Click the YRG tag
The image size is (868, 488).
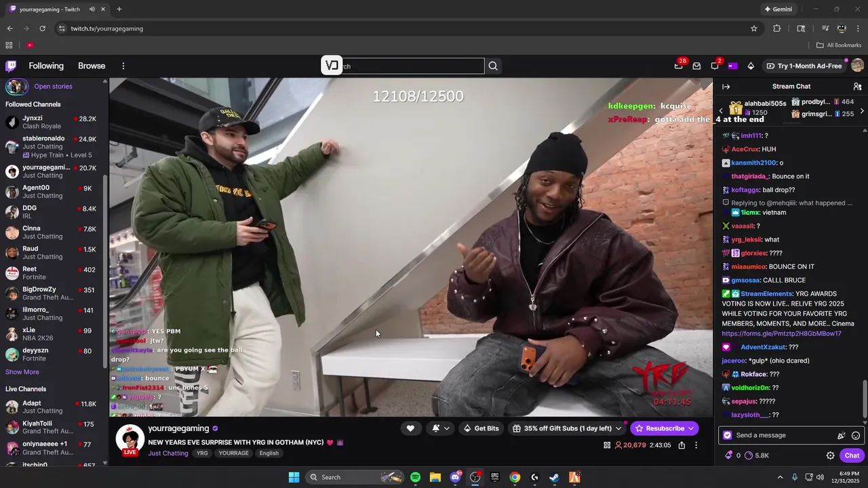pyautogui.click(x=202, y=453)
